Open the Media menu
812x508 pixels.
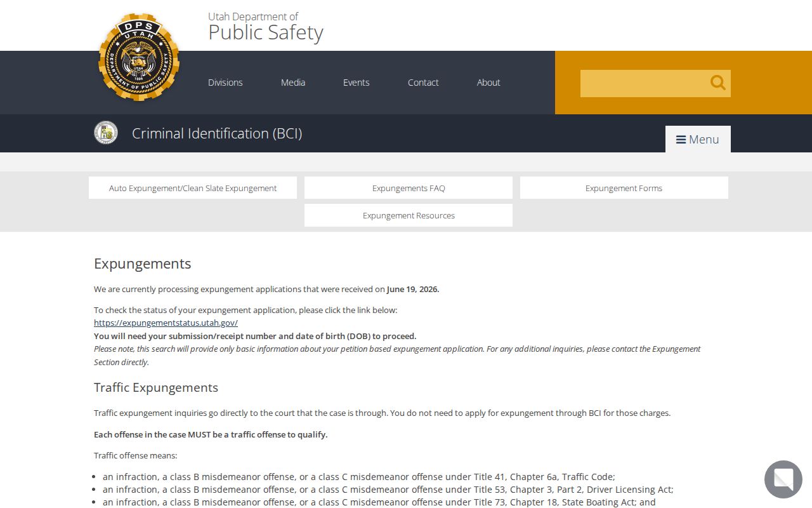[293, 83]
